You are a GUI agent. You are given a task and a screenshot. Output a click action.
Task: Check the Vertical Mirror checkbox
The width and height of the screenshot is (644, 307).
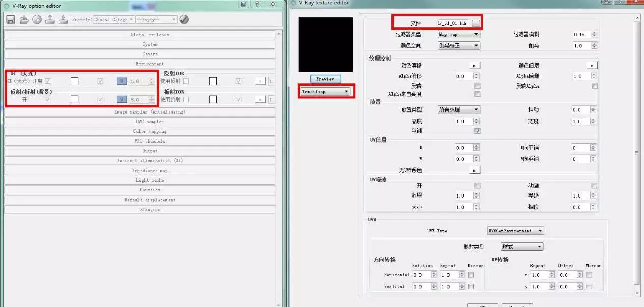(471, 287)
